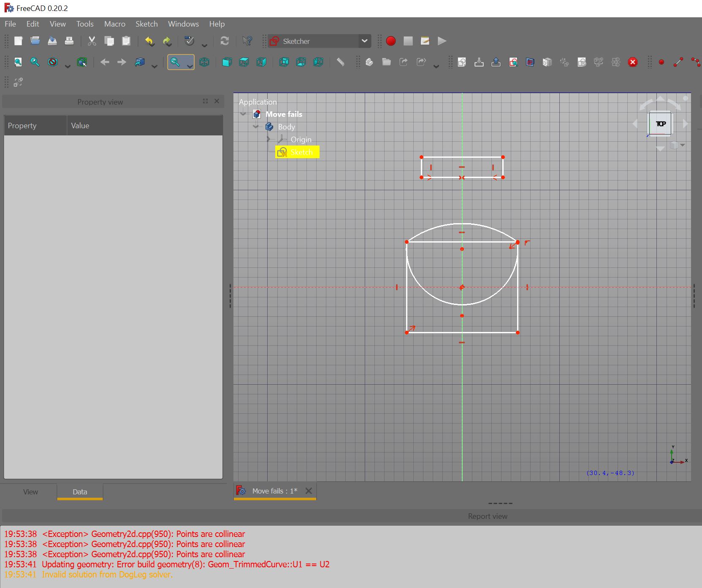Toggle the refresh document icon

click(x=225, y=41)
